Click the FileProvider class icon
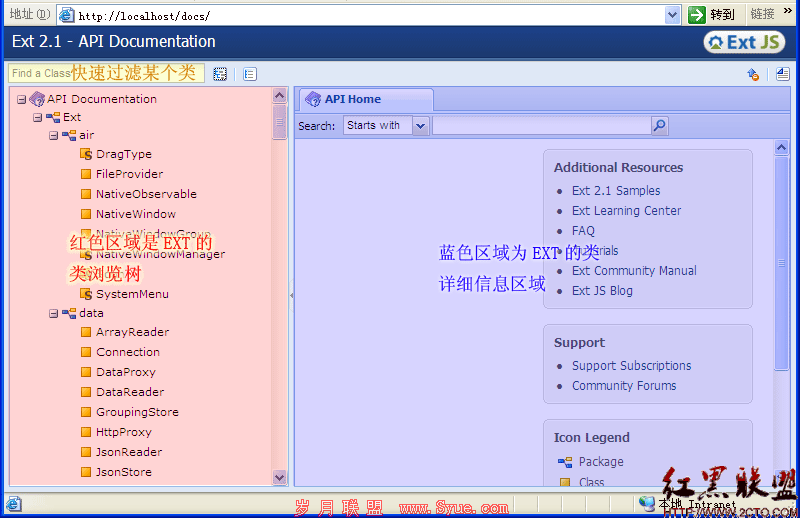This screenshot has width=800, height=518. pos(86,174)
